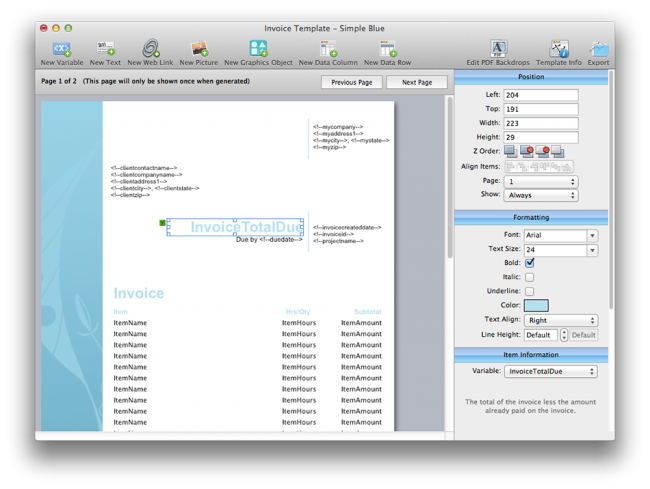
Task: Insert a New Data Column
Action: tap(328, 53)
